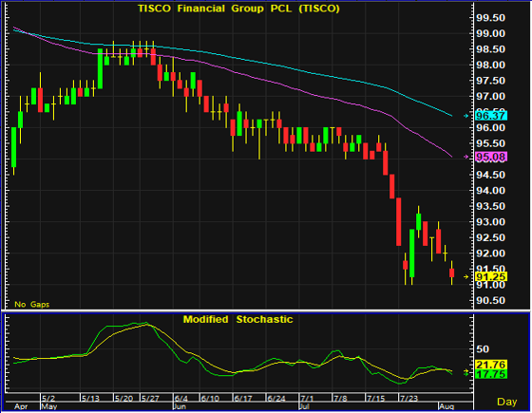Select the stochastic yellow value 21.76
The image size is (532, 413).
[491, 365]
